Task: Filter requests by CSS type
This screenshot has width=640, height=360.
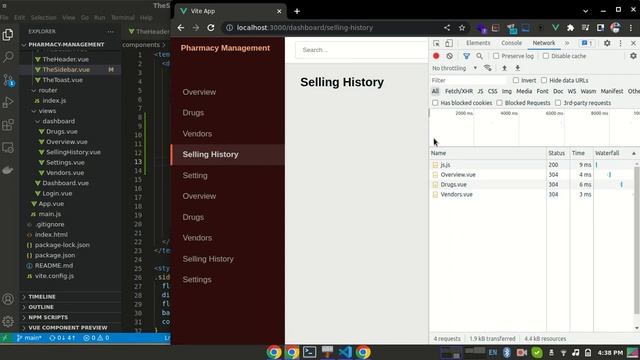Action: 492,91
